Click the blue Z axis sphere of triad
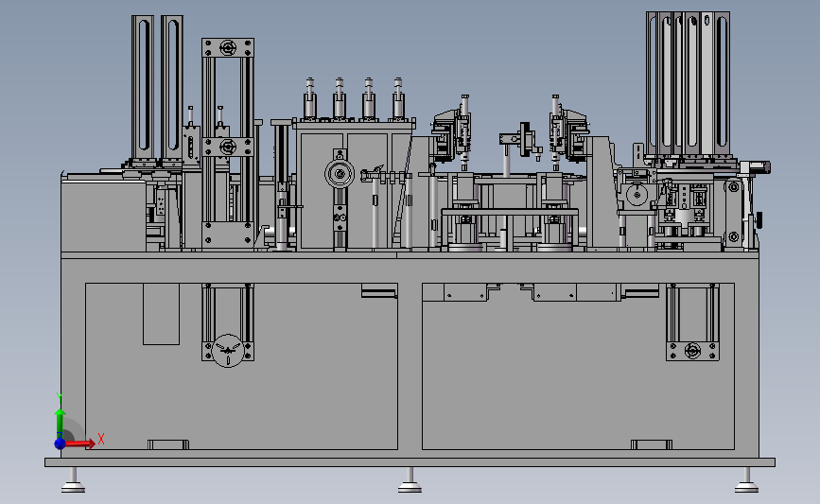820x504 pixels. 61,443
